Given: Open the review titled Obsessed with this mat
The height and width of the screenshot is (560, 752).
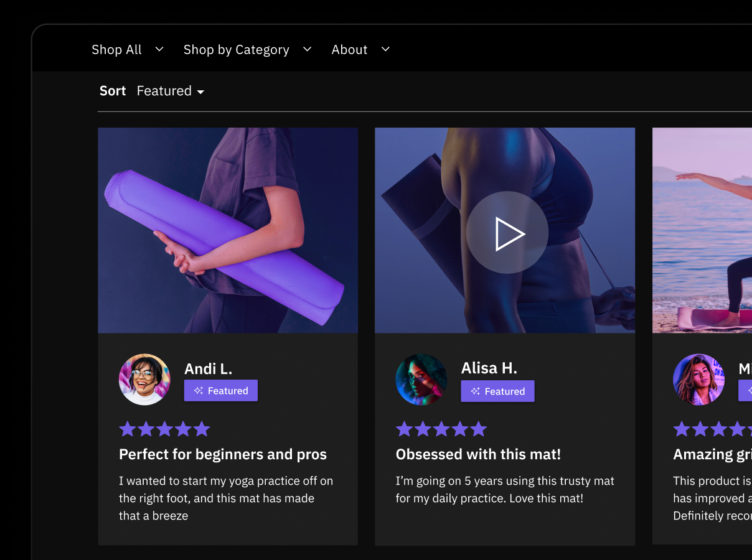Looking at the screenshot, I should [478, 454].
